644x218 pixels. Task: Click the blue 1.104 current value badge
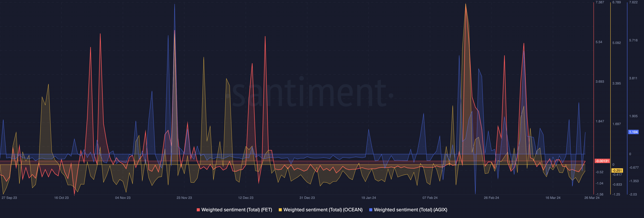click(633, 132)
